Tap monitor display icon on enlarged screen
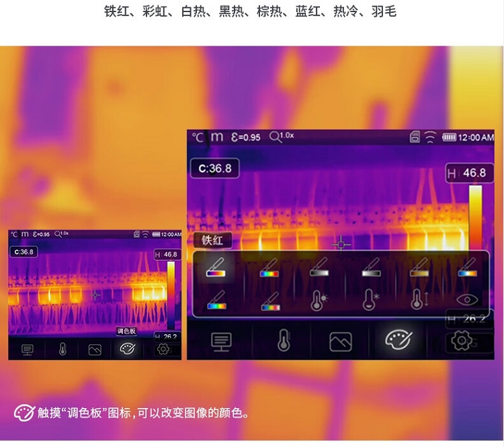Viewport: 504px width, 447px height. click(x=221, y=341)
